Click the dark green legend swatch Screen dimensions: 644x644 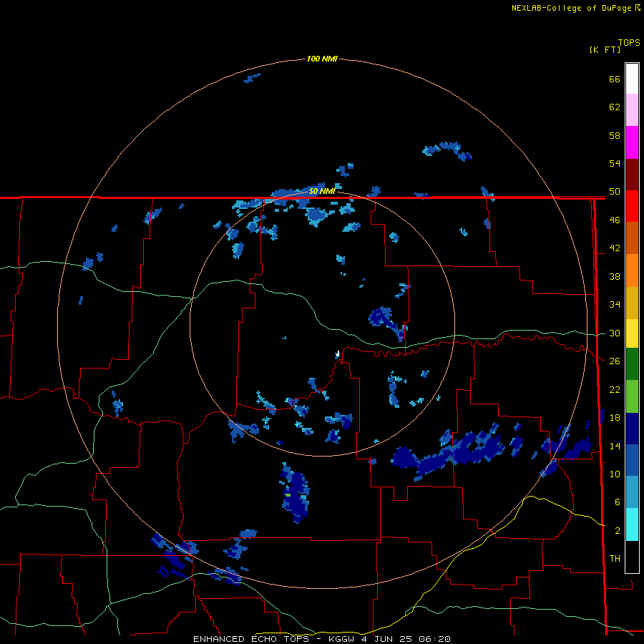click(x=632, y=364)
